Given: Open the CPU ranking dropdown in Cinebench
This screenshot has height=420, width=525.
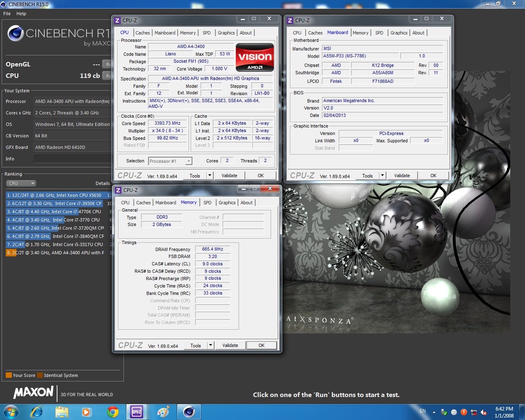Looking at the screenshot, I should tap(21, 183).
